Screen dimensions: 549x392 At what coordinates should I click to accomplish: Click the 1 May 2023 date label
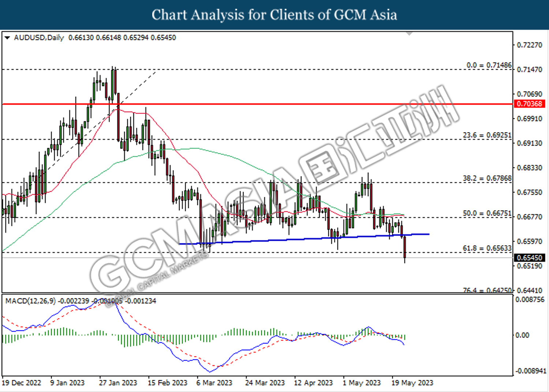(x=362, y=383)
